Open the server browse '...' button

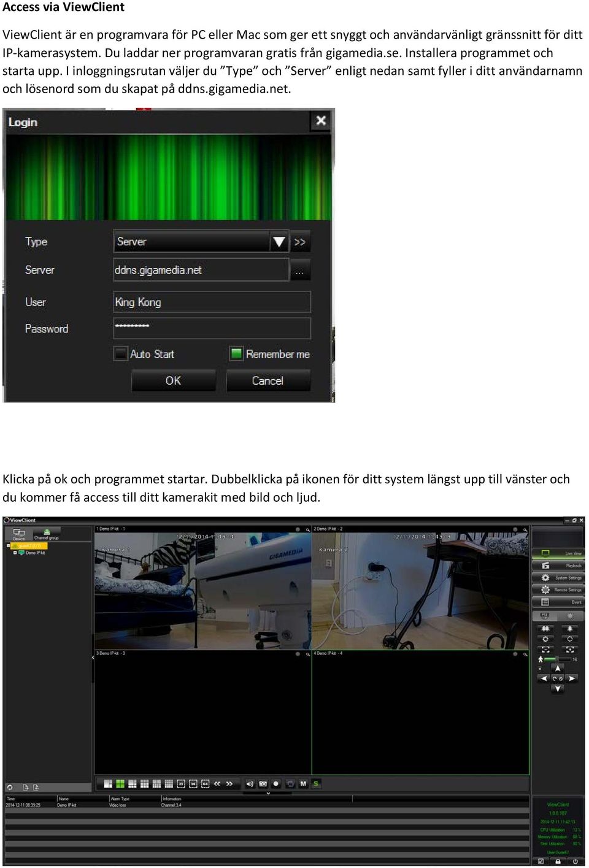[300, 270]
